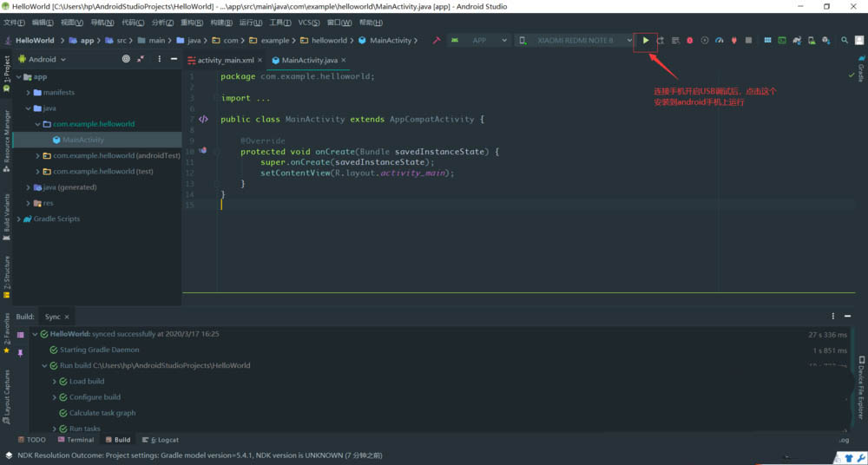
Task: Open the Terminal tool window tab
Action: click(x=76, y=440)
